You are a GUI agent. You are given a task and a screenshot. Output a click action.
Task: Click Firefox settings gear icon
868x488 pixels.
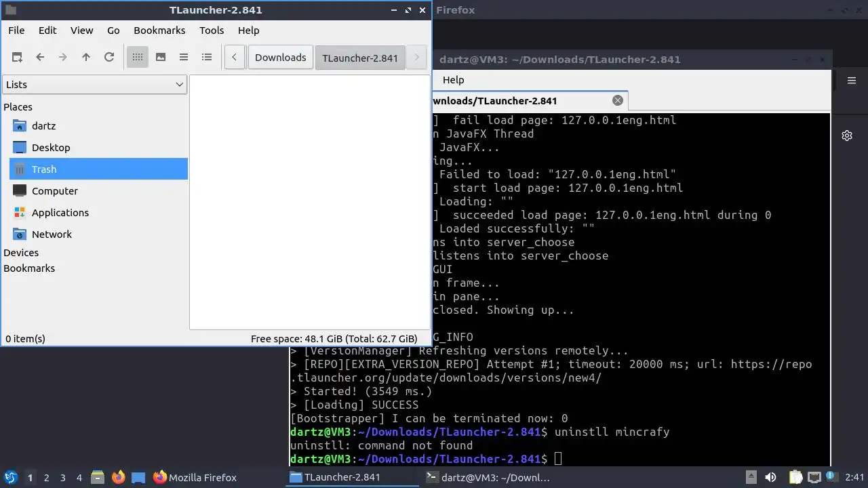847,136
